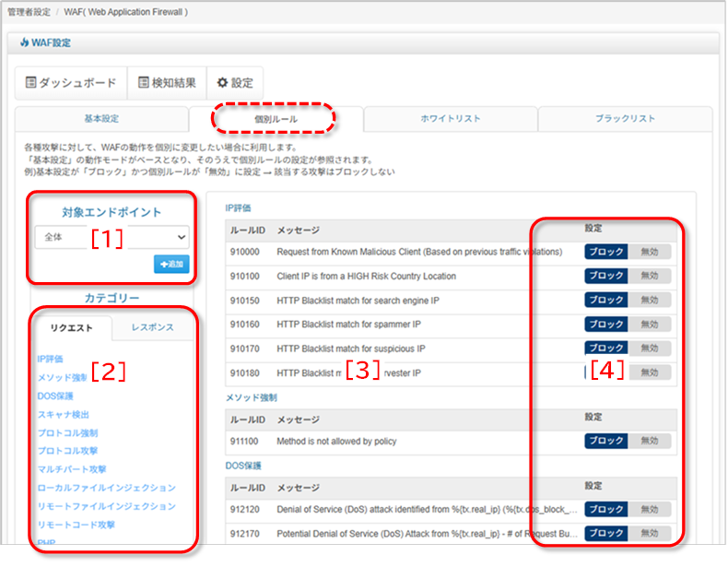
Task: Set rule 910100 to ブロック
Action: tap(605, 276)
